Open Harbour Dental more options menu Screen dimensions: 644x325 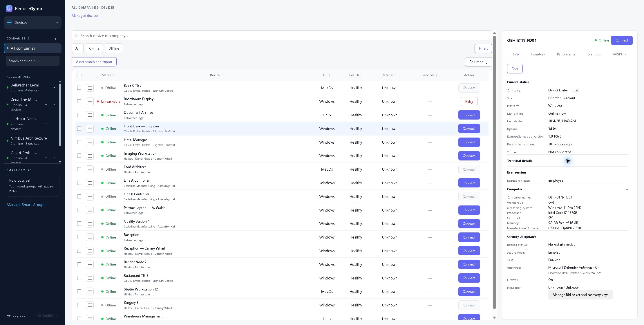point(55,124)
